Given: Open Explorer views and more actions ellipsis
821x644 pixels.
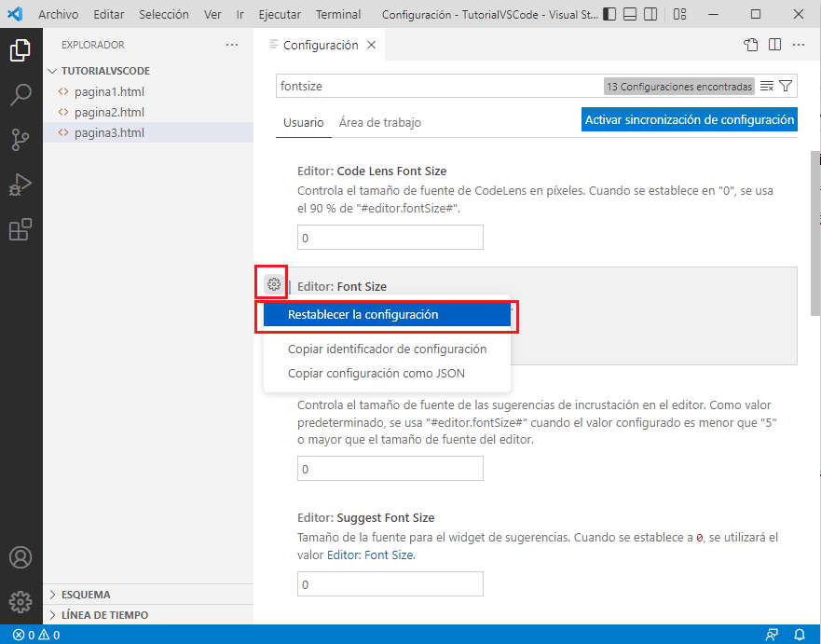Looking at the screenshot, I should pyautogui.click(x=232, y=45).
